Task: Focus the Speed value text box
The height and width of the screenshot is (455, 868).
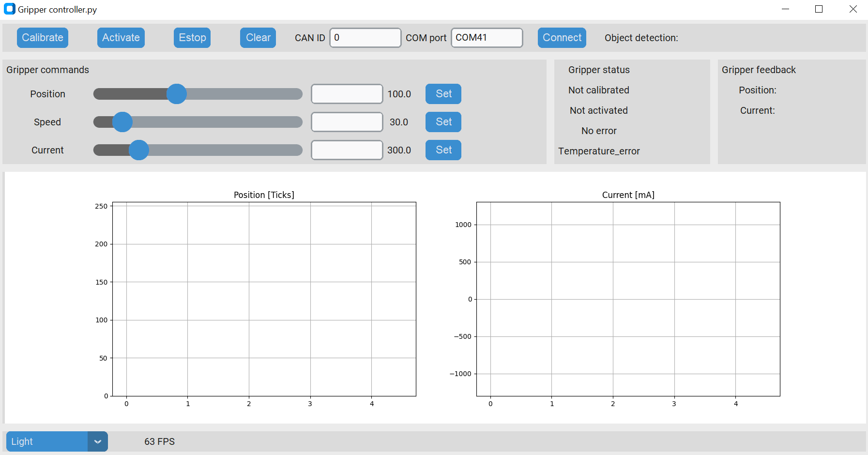Action: [347, 122]
